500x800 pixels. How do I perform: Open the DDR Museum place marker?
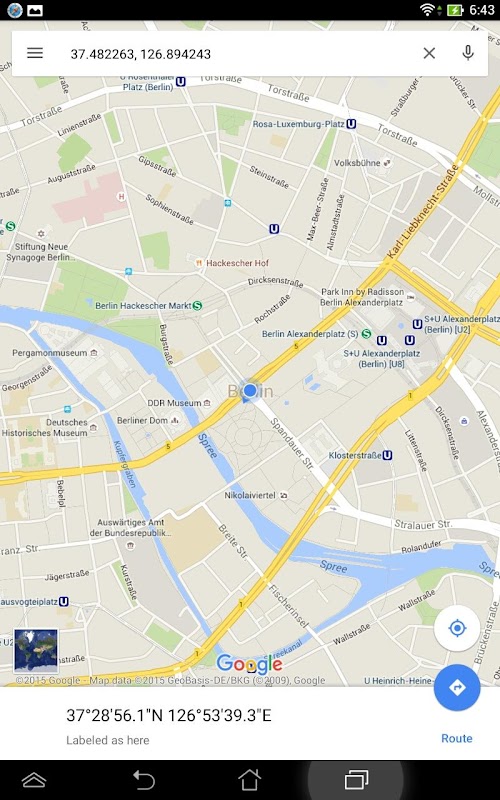[207, 403]
